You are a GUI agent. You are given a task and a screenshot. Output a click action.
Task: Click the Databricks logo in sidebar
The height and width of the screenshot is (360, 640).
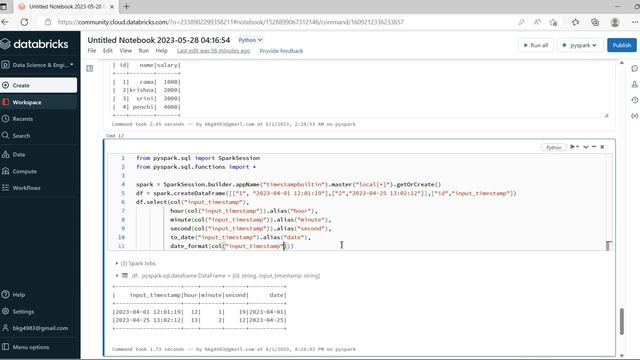[34, 44]
